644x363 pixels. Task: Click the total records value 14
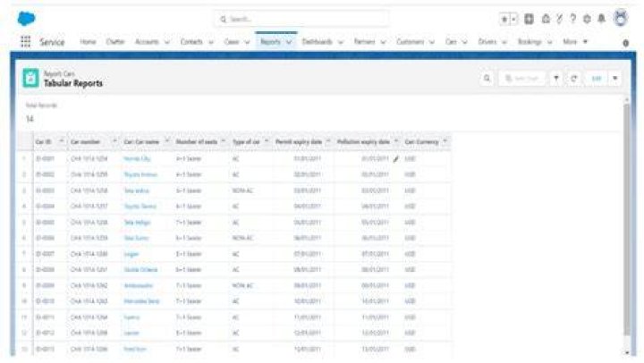point(30,119)
